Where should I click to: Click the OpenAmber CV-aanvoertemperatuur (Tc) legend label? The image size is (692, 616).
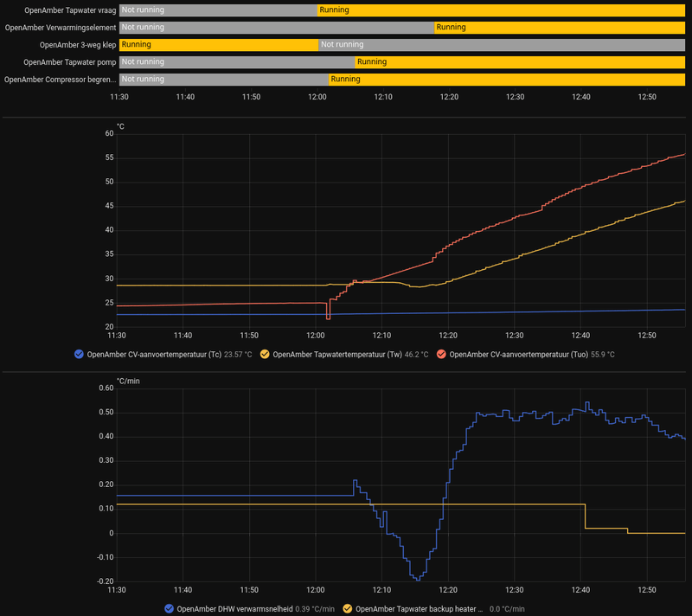[x=154, y=355]
